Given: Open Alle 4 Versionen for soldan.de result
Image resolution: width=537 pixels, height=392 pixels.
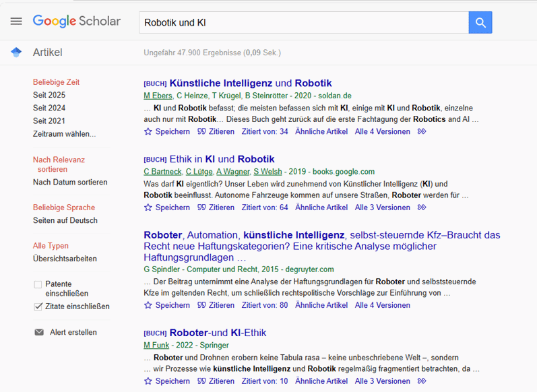Looking at the screenshot, I should tap(383, 131).
